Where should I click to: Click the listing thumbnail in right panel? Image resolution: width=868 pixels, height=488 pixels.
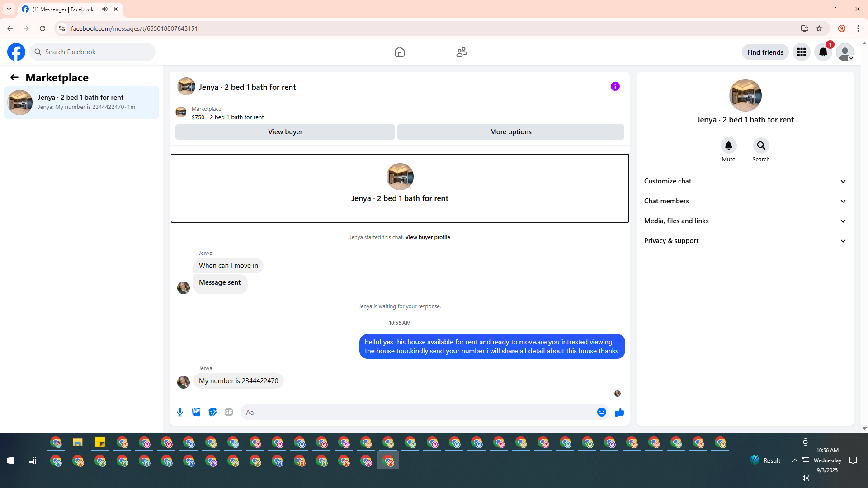[x=745, y=95]
